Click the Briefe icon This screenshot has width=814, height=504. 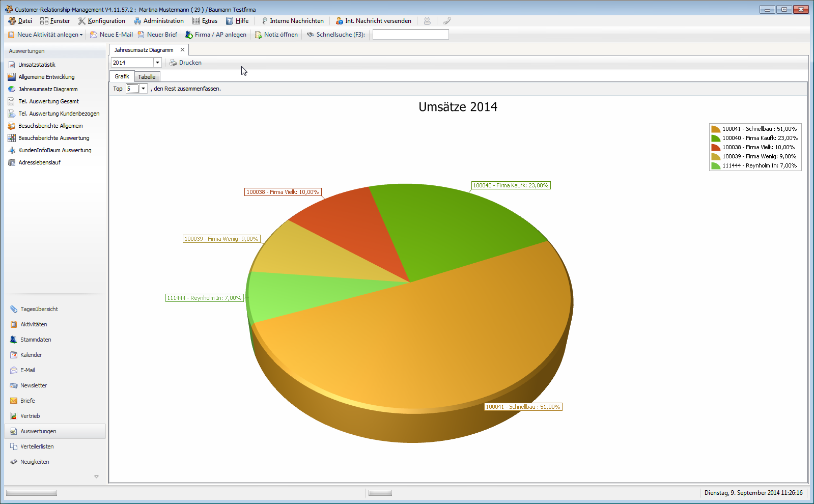pos(14,401)
